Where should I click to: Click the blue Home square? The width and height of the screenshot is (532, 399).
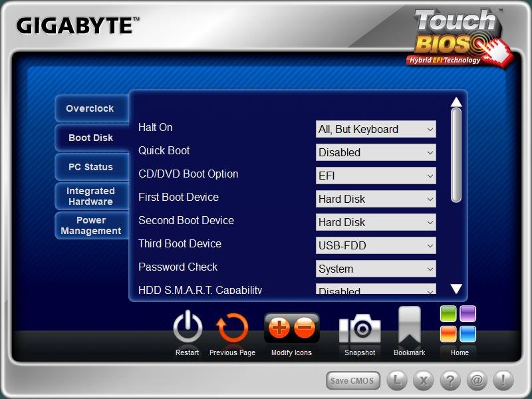pyautogui.click(x=468, y=334)
